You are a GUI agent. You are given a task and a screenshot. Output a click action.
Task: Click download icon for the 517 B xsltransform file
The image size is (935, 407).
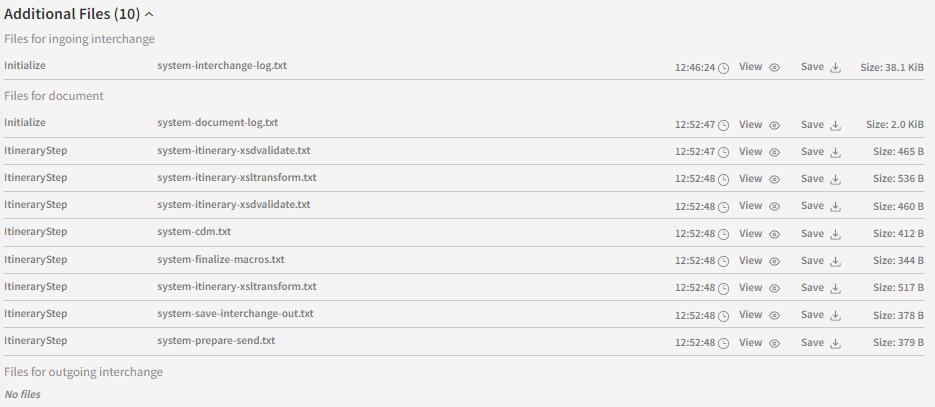click(x=835, y=288)
